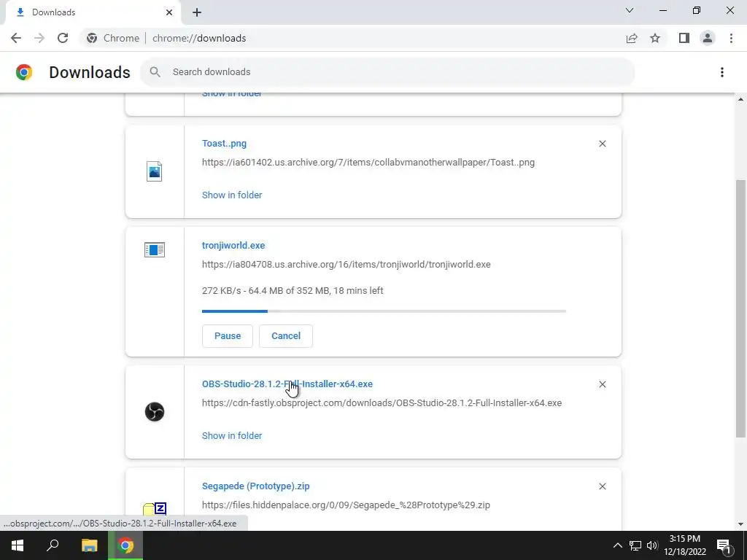Screen dimensions: 747x560
Task: Click the taskbar clock showing 3:15 PM
Action: pos(684,545)
